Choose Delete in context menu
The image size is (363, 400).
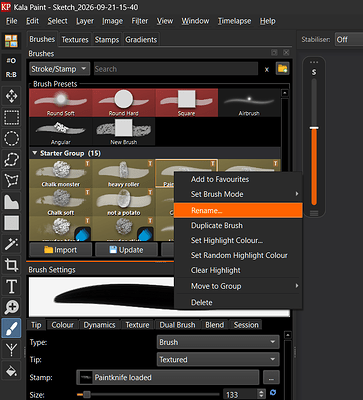[x=238, y=302]
